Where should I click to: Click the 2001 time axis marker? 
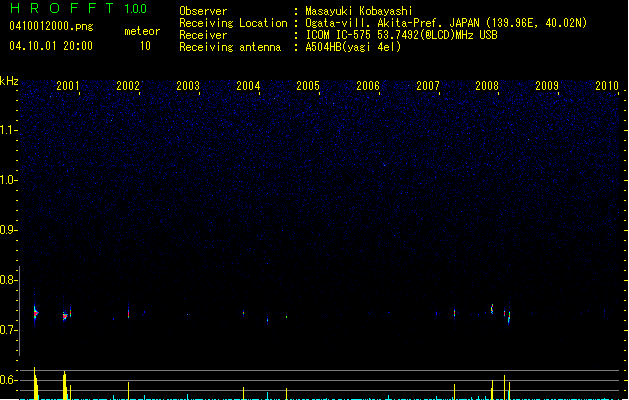tap(67, 85)
